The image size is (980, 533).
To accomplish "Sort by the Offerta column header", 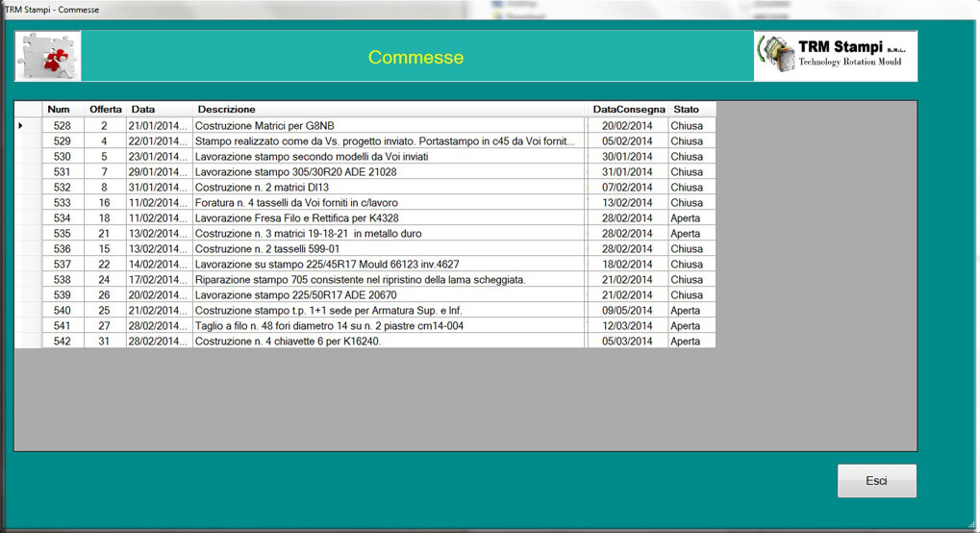I will (105, 109).
